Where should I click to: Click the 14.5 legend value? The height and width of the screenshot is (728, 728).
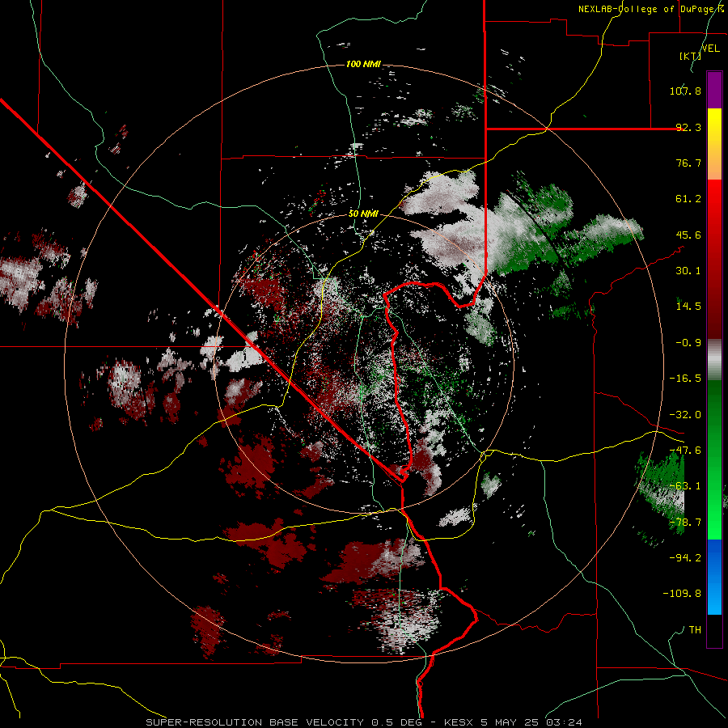coord(688,307)
